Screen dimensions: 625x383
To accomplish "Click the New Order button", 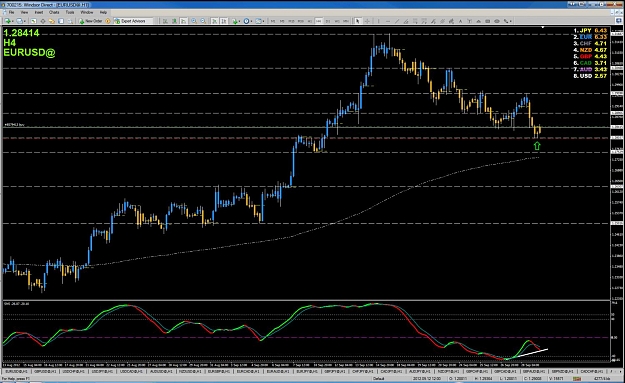I will pos(90,21).
